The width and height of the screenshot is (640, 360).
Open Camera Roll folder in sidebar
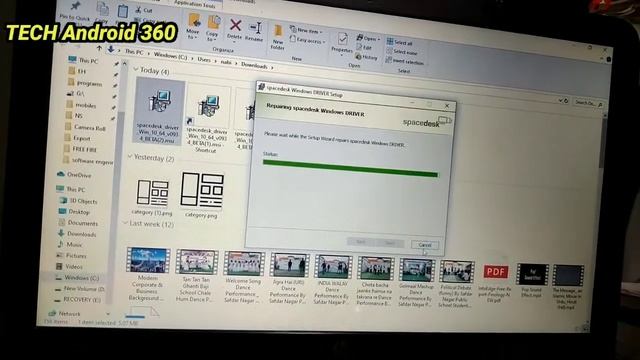click(x=86, y=127)
